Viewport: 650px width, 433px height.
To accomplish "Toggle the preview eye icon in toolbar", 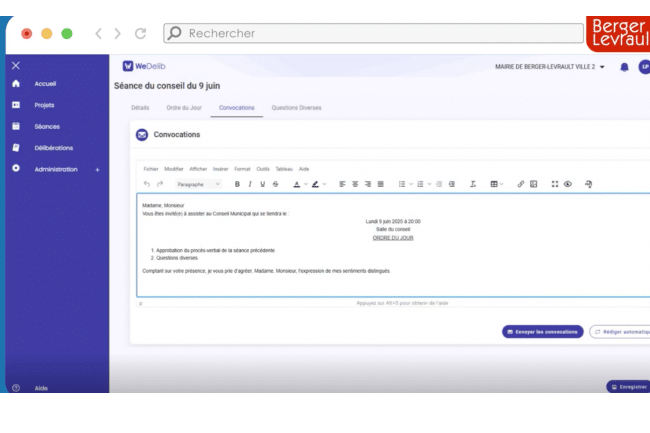I will [x=567, y=184].
